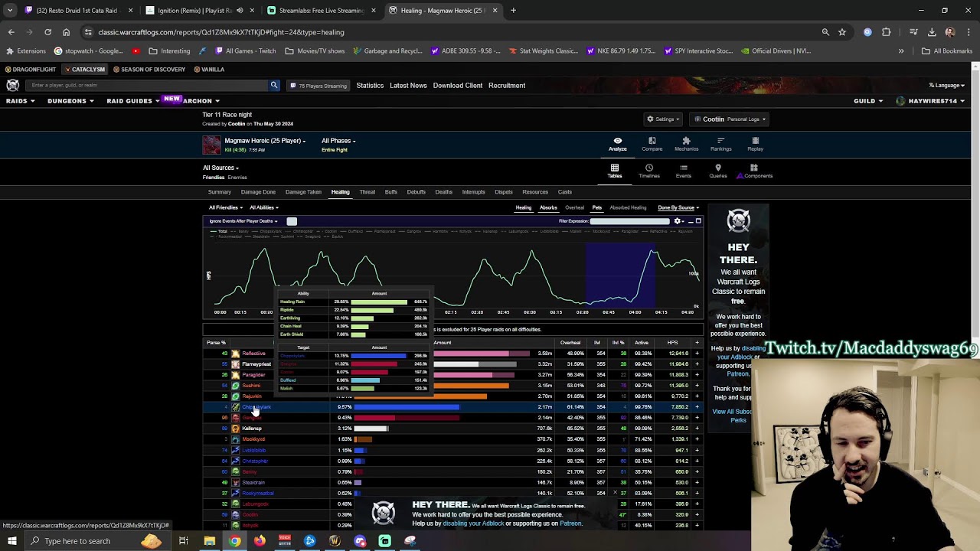Click the site search magnifier icon
This screenshot has width=980, height=551.
pyautogui.click(x=274, y=85)
